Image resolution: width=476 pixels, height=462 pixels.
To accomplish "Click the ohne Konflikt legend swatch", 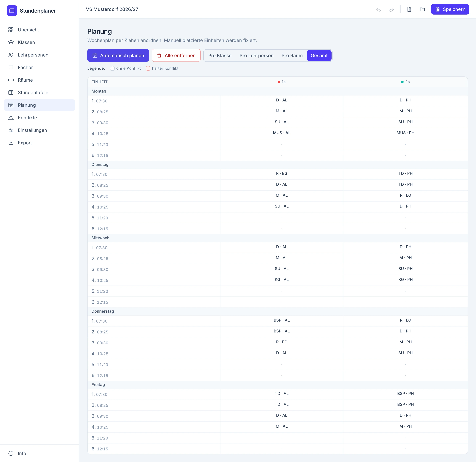I will click(x=112, y=68).
